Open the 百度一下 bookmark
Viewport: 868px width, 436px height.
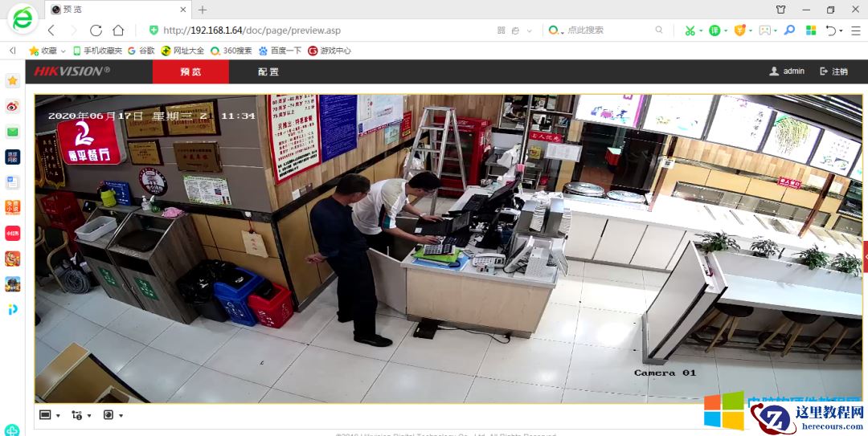point(280,51)
